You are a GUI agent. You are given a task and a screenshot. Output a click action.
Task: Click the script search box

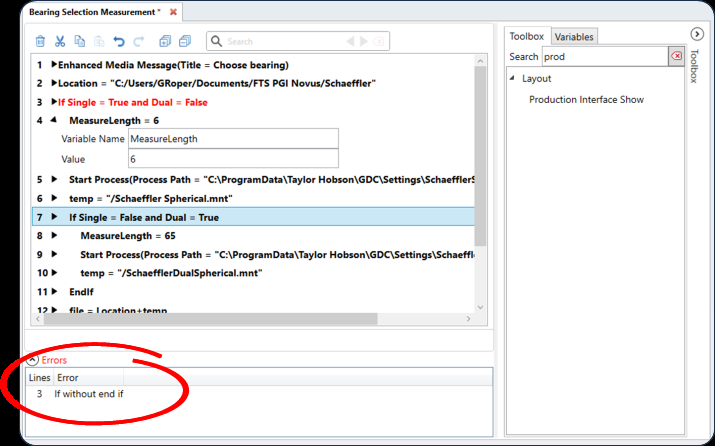(x=285, y=41)
